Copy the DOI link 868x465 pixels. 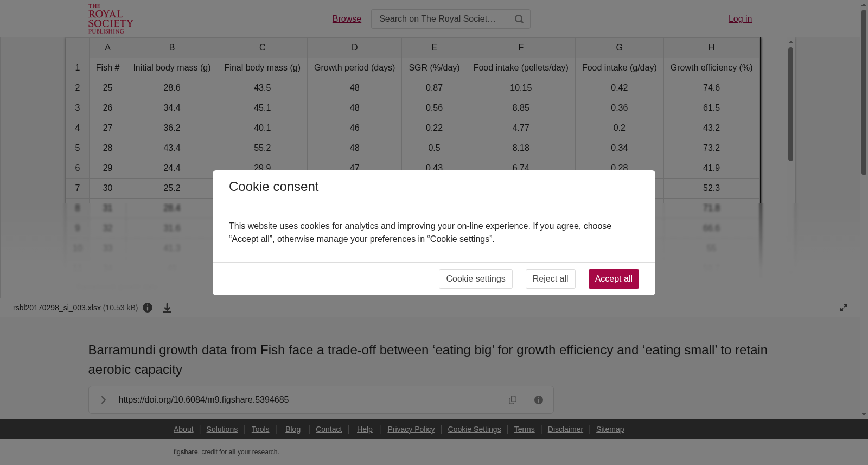(513, 400)
